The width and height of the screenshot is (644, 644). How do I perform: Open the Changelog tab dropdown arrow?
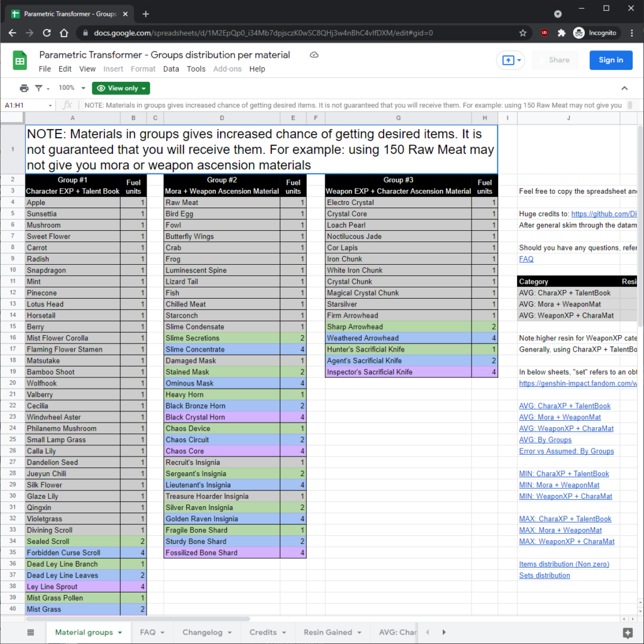pyautogui.click(x=230, y=633)
